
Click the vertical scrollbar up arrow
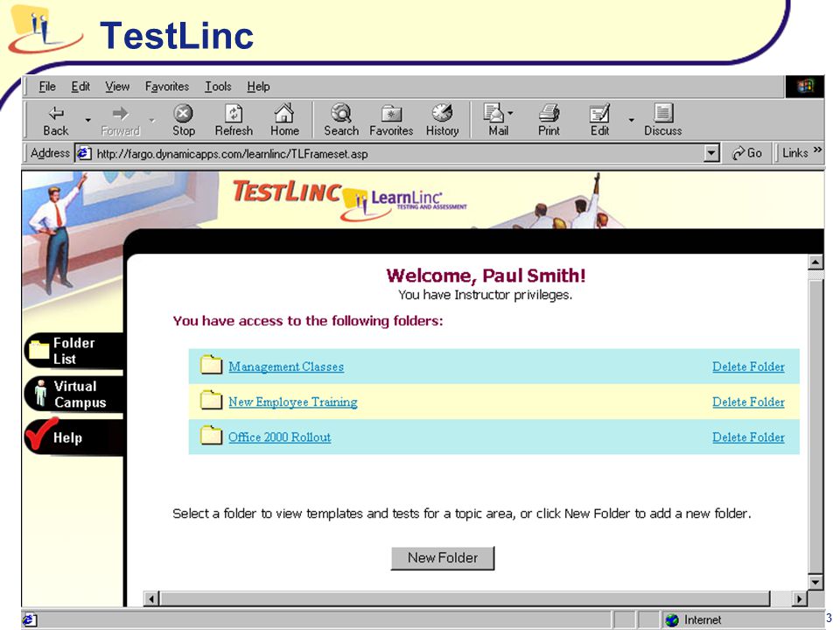[815, 262]
